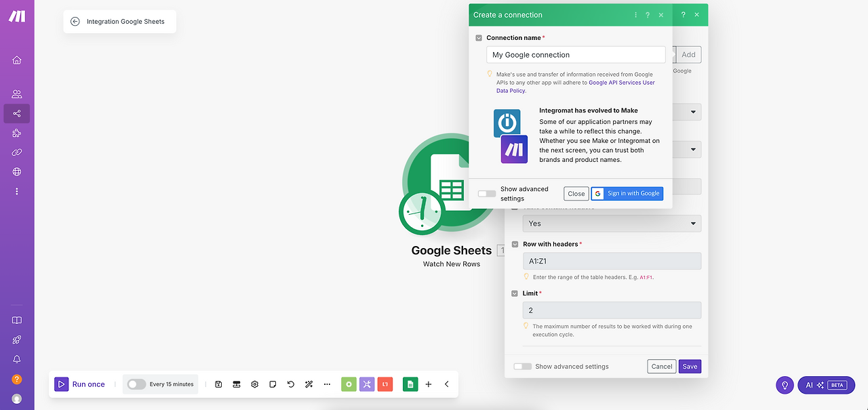
Task: Open the More vertical dots in sidebar
Action: tap(17, 191)
